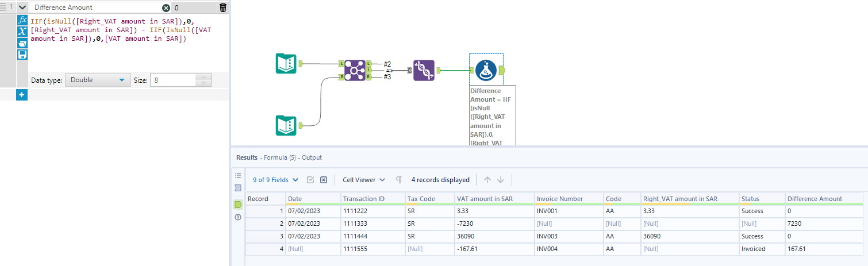Open the X columns and constants list
The width and height of the screenshot is (868, 266).
[x=23, y=31]
